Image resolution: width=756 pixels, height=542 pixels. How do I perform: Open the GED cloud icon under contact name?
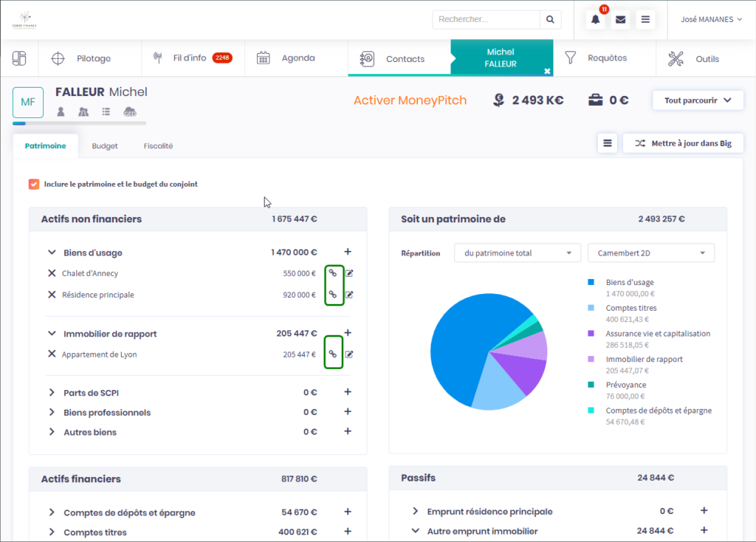[130, 112]
